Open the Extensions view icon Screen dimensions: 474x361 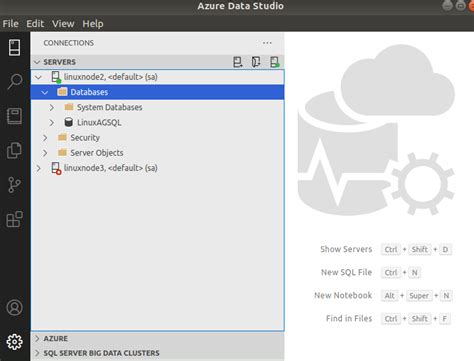14,219
